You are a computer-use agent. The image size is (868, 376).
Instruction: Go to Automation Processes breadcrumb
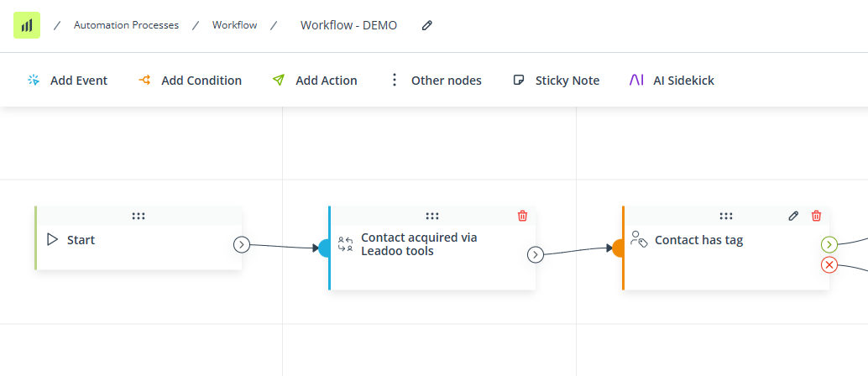(x=126, y=25)
